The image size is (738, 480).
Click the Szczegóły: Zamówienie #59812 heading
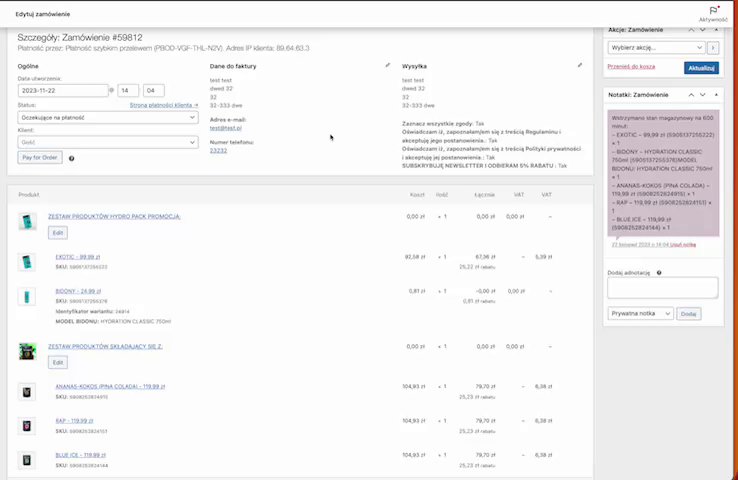(80, 37)
